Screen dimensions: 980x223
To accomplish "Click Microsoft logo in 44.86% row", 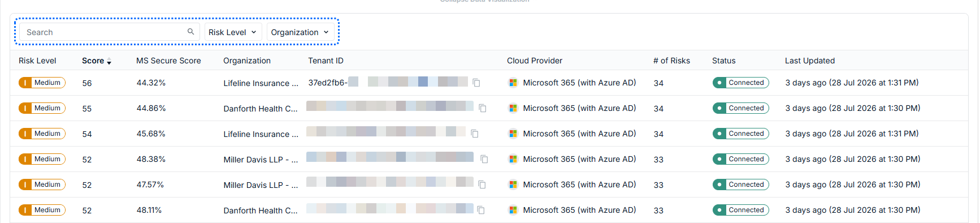I will tap(513, 108).
